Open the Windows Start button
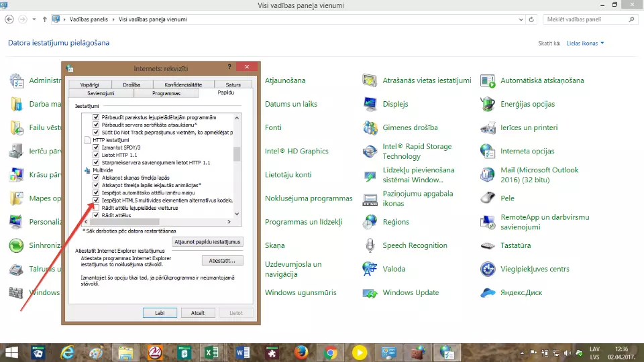644x362 pixels. coord(11,353)
